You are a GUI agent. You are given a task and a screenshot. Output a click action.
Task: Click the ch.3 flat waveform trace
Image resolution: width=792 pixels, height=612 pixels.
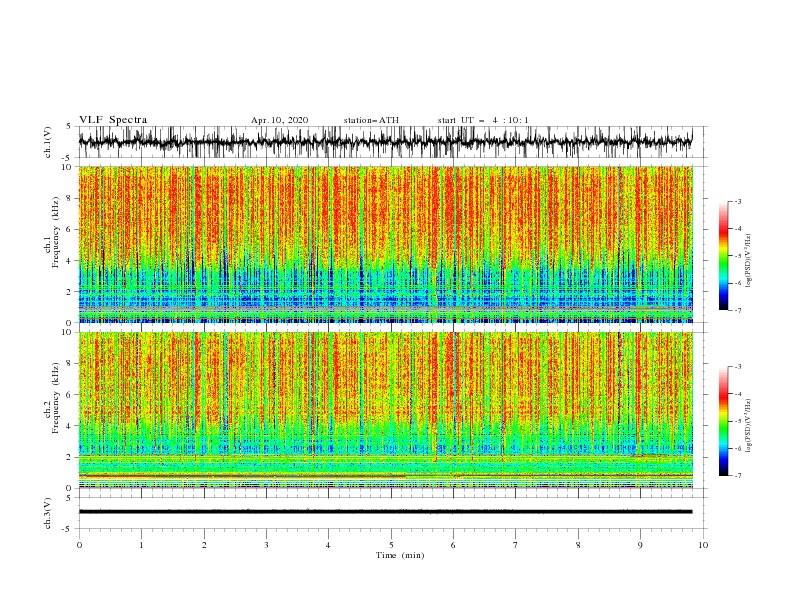385,512
